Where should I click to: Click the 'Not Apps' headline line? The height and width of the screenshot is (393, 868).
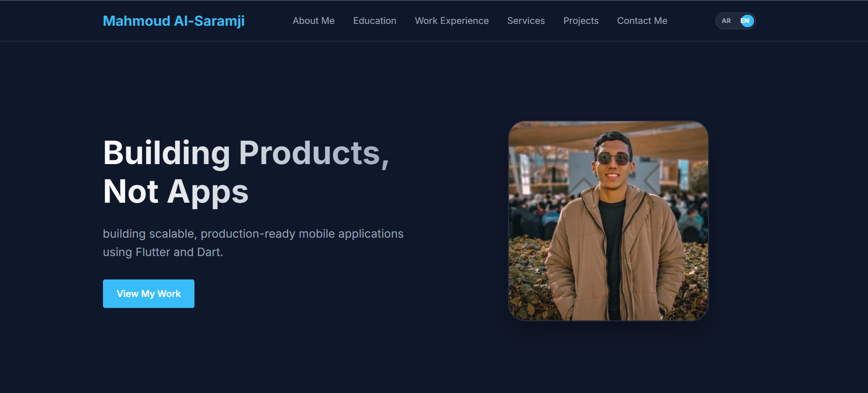point(176,192)
